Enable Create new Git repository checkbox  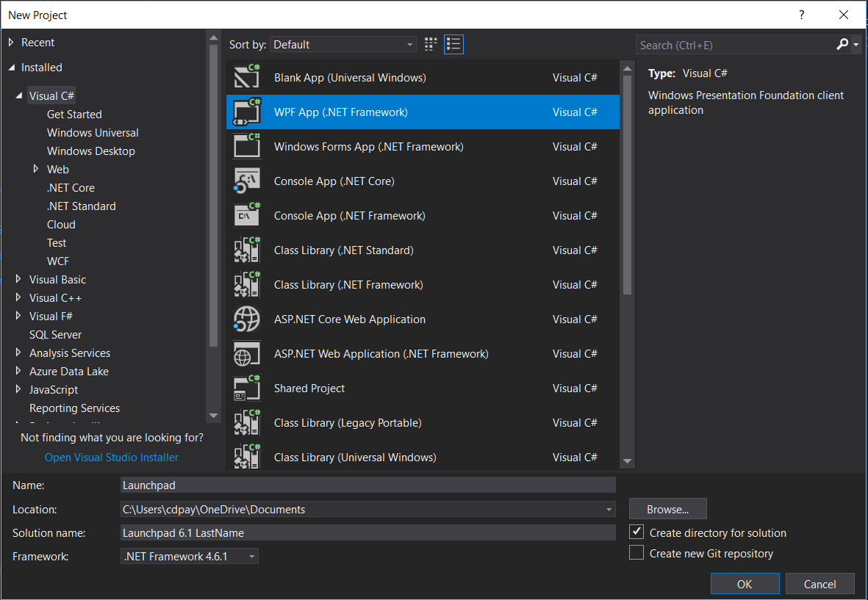pos(636,552)
